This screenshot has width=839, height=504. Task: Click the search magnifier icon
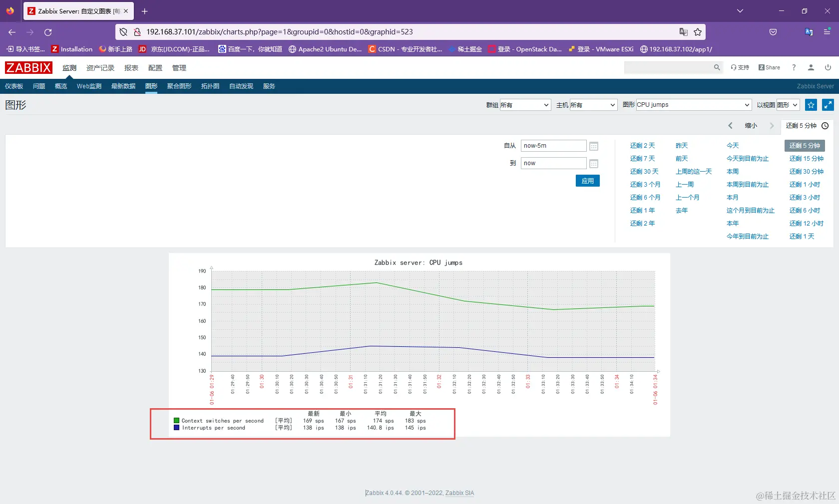click(x=717, y=67)
